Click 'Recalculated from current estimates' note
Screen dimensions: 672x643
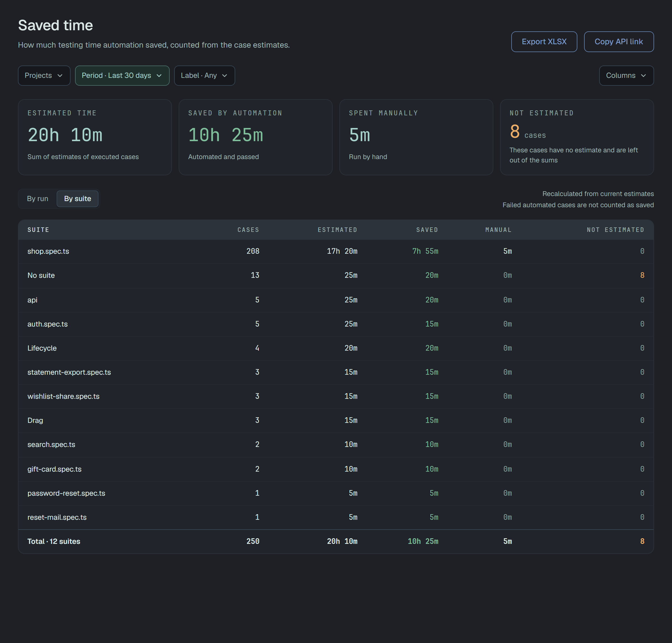[598, 194]
